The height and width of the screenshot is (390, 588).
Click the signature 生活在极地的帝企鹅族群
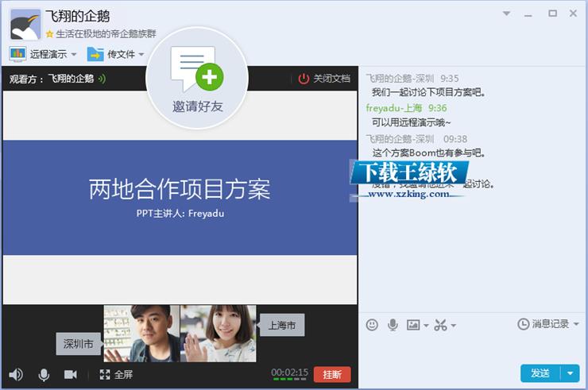tap(106, 34)
